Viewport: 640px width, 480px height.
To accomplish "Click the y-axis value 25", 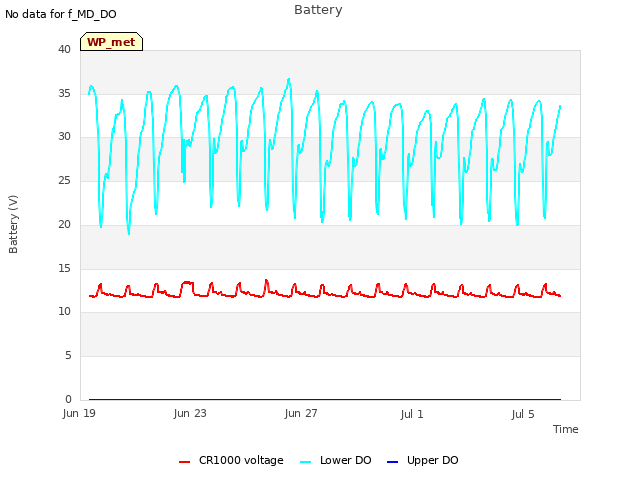I will [64, 180].
